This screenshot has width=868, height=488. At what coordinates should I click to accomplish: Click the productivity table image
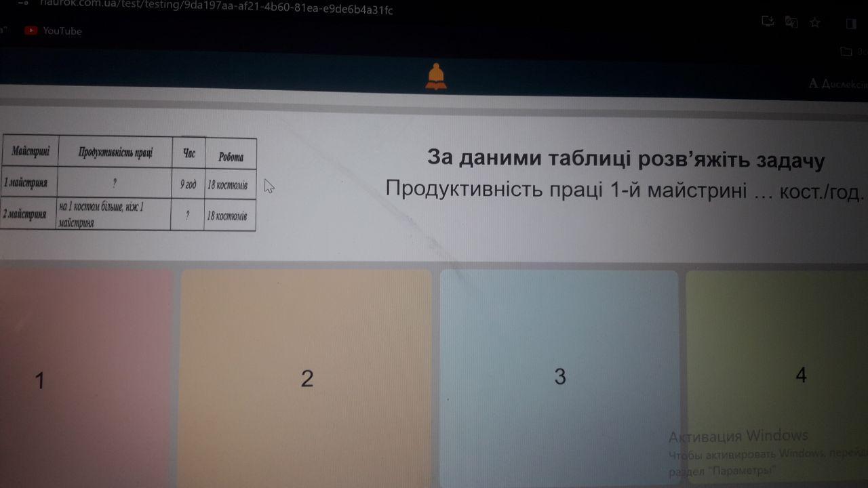[128, 184]
